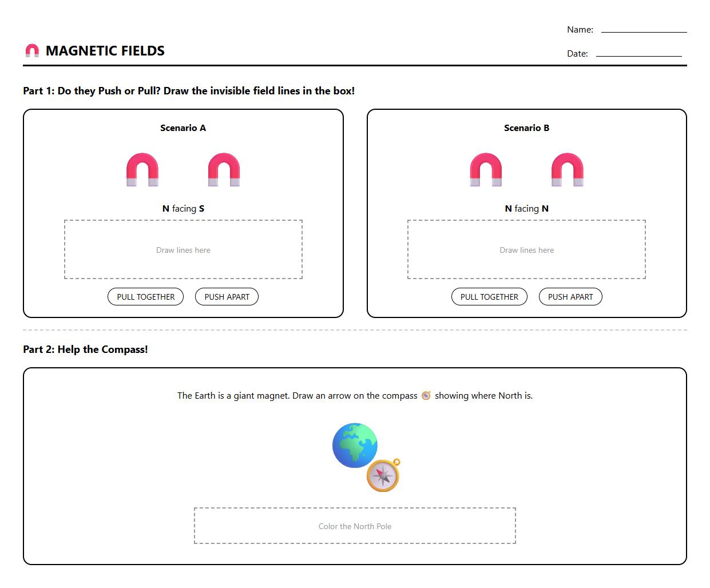Click the left magnet in Scenario B
Screen dimensions: 710x588
click(486, 169)
